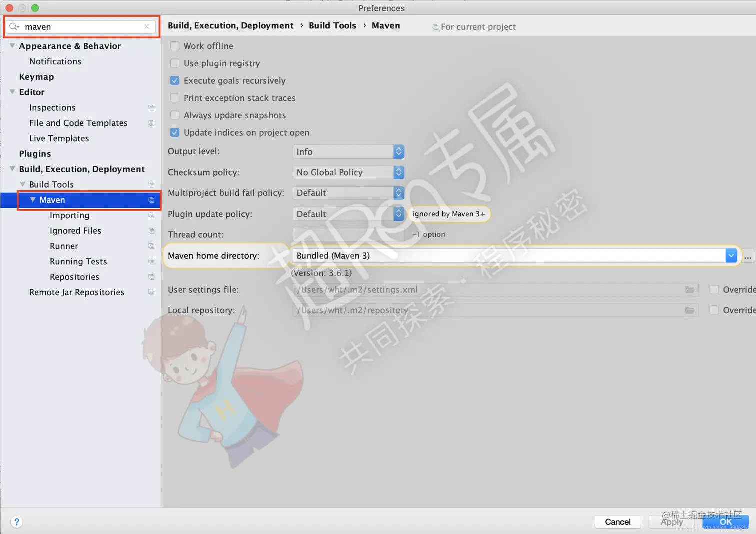The image size is (756, 534).
Task: Tick Override for User settings file
Action: pos(714,290)
